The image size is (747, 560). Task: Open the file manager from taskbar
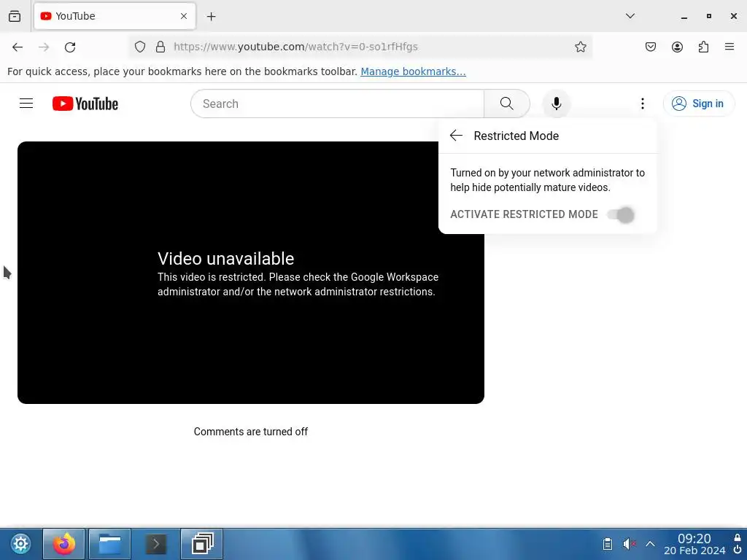pos(109,544)
